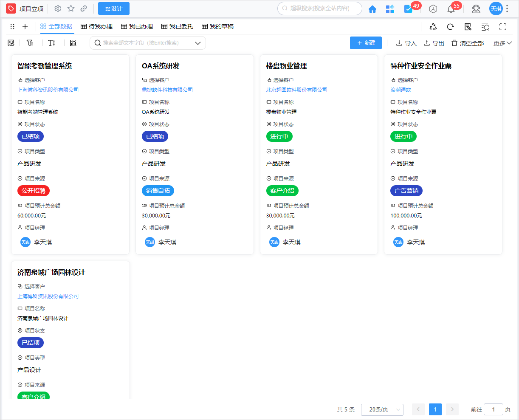Screen dimensions: 519x420
Task: Select the sort fields icon
Action: pos(51,42)
